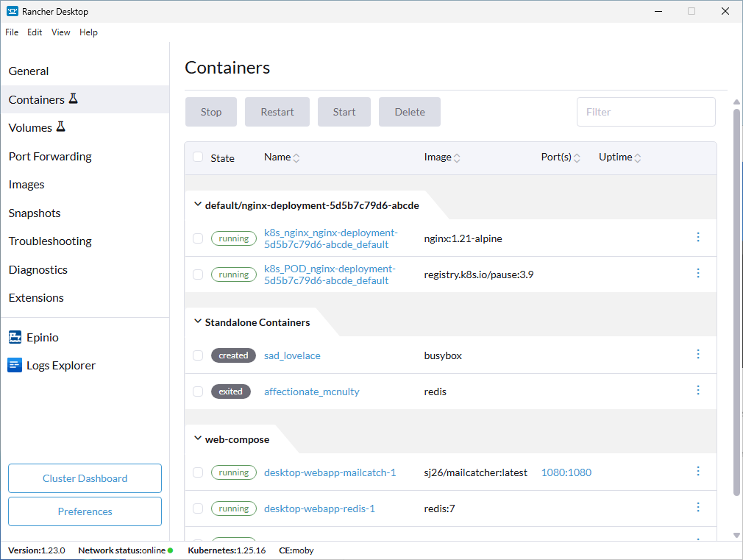Click the Start button
This screenshot has height=560, width=743.
(x=344, y=112)
